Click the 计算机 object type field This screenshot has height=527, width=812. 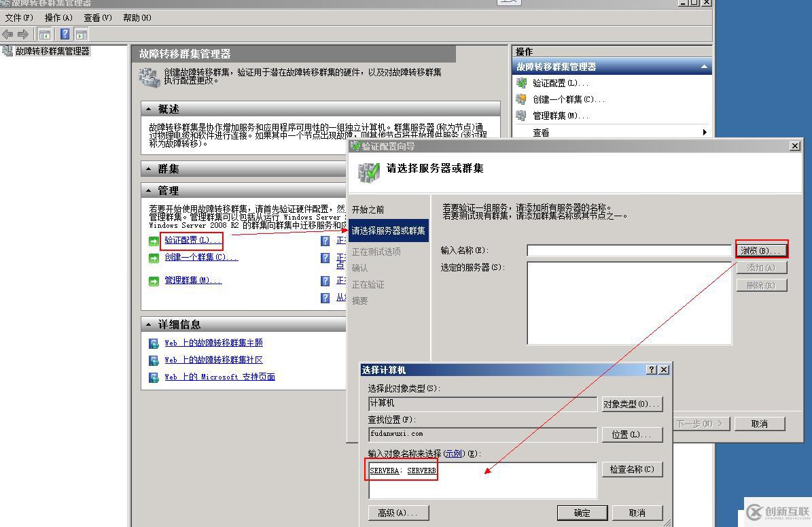[x=482, y=404]
